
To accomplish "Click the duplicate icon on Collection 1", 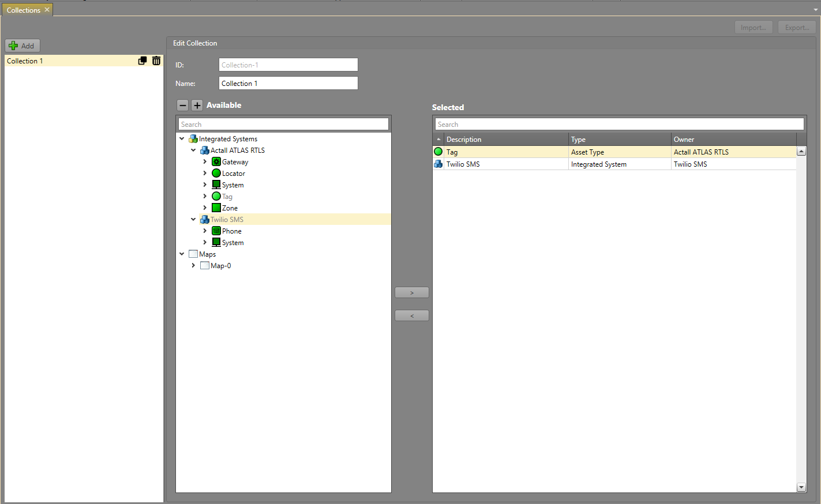I will pos(143,61).
